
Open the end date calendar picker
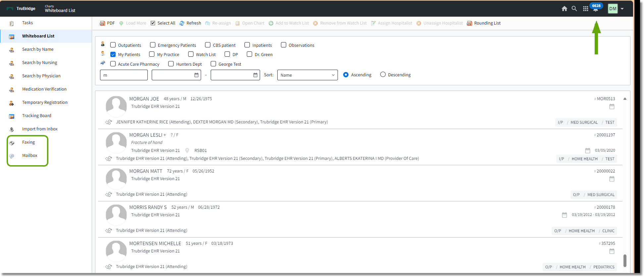pos(255,75)
